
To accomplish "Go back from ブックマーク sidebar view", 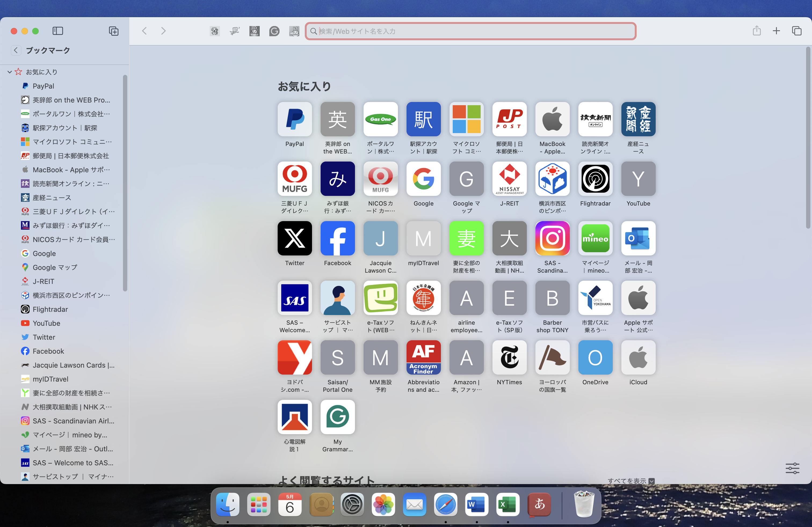I will pyautogui.click(x=16, y=50).
